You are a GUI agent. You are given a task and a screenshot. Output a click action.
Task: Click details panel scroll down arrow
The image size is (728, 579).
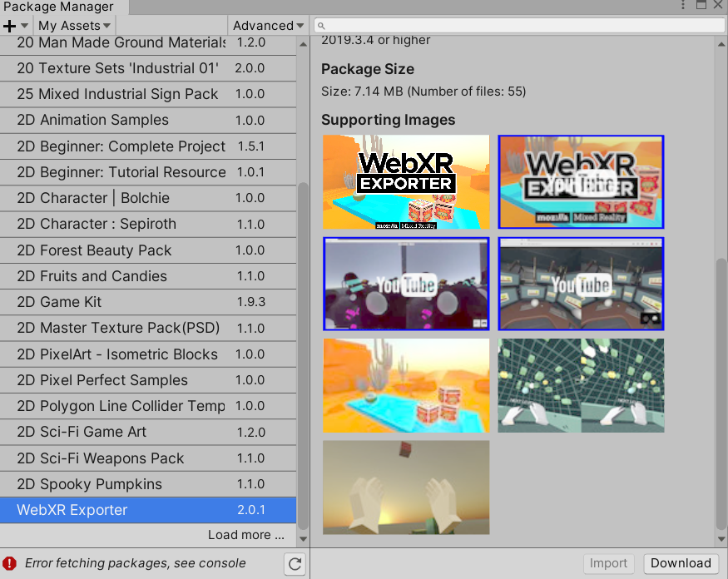(721, 539)
